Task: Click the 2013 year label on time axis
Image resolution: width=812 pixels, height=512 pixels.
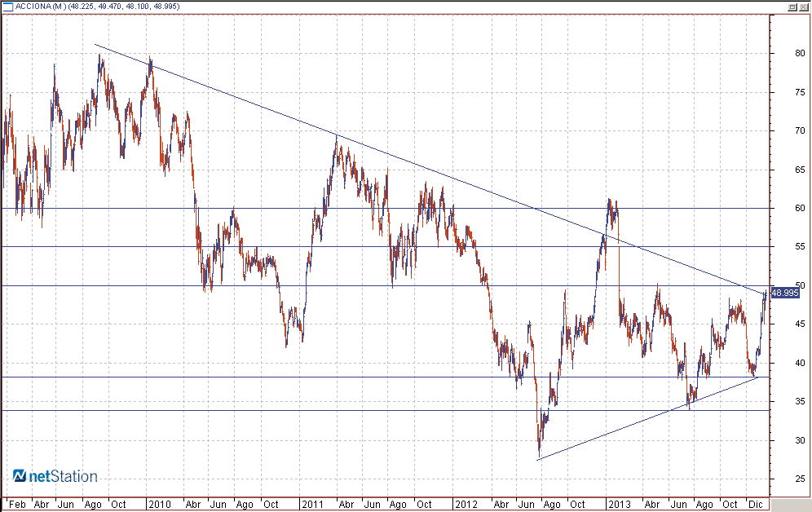Action: (620, 504)
